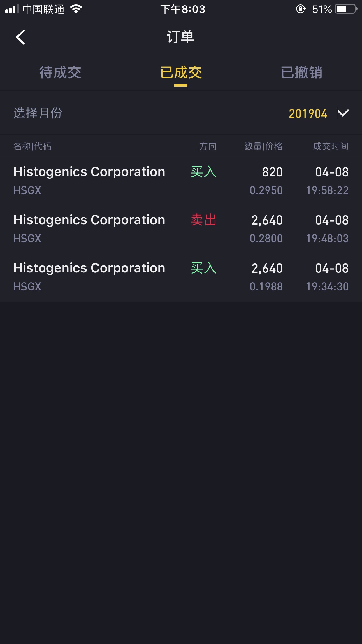Tap the red 卖出 direction label
362x644 pixels.
point(203,220)
